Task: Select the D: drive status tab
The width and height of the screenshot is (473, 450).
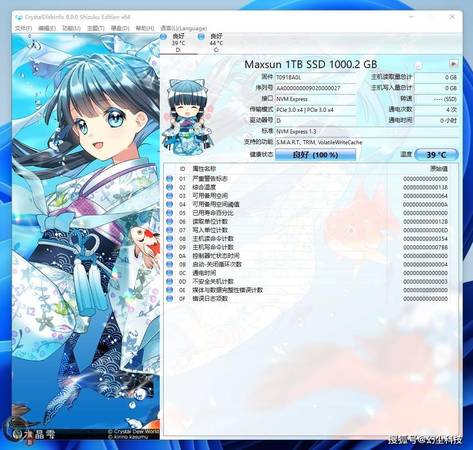Action: pyautogui.click(x=178, y=43)
